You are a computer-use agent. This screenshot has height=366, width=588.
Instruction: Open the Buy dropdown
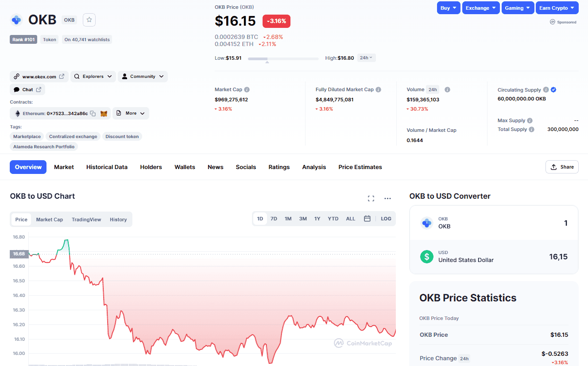[x=449, y=8]
